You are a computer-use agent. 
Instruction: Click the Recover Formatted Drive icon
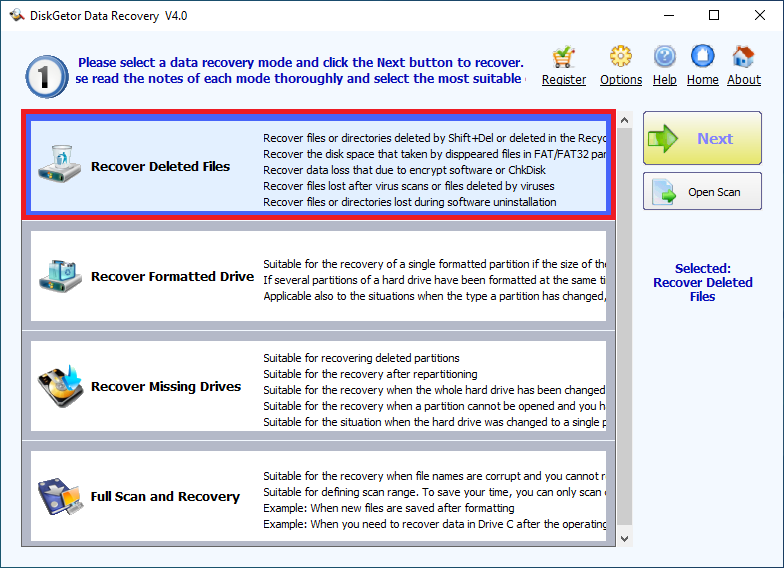point(62,275)
